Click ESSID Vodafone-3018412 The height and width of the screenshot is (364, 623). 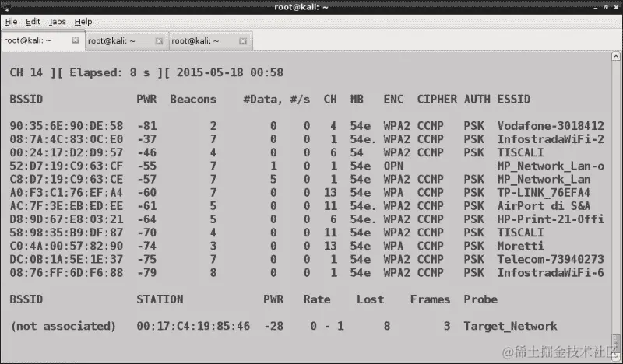pos(551,126)
